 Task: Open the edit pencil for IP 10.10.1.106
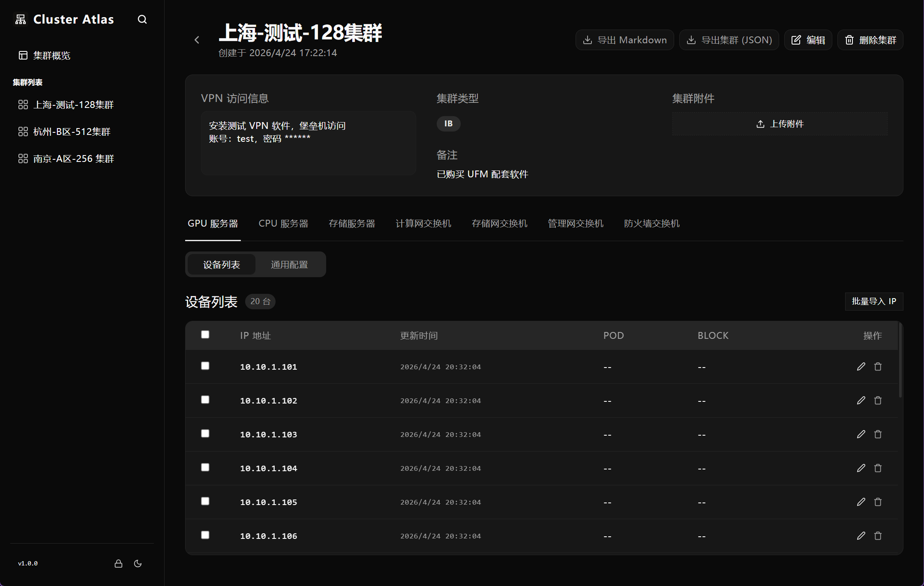[861, 535]
